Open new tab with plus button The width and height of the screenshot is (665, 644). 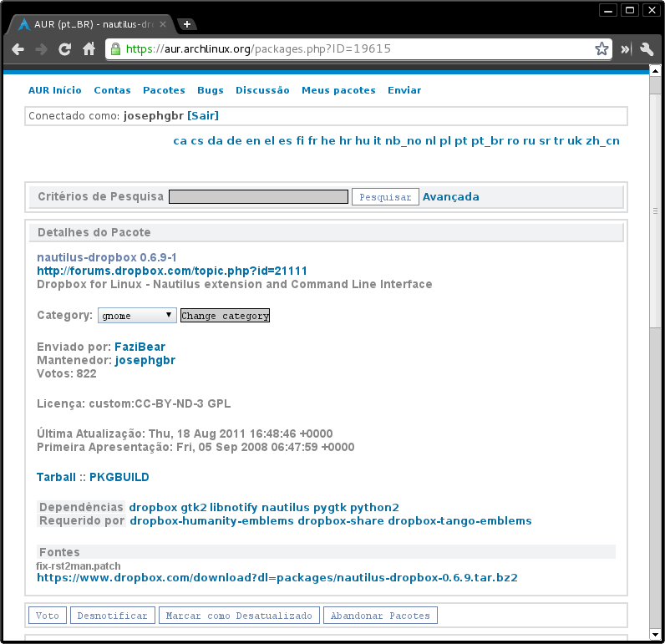pos(188,24)
